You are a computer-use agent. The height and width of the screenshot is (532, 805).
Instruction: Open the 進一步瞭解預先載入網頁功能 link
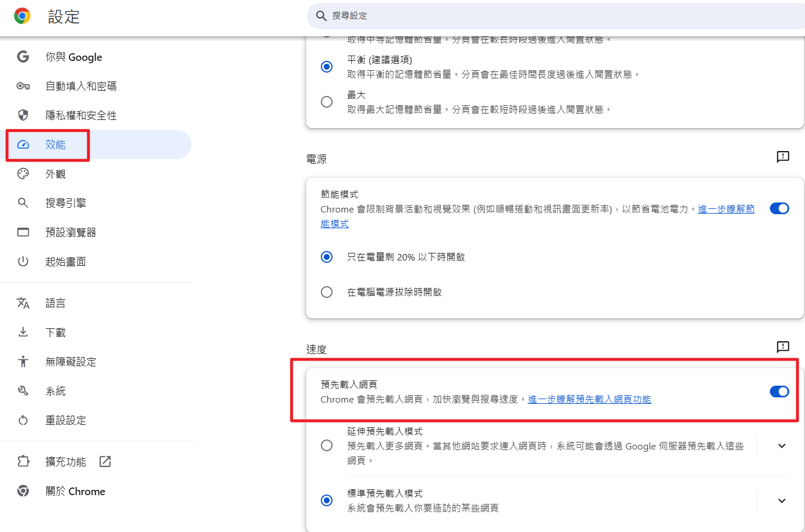point(590,399)
